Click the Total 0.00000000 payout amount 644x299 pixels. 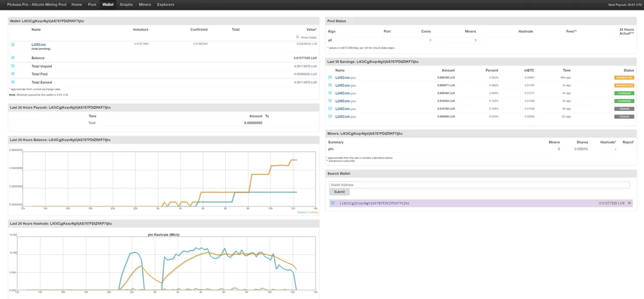pyautogui.click(x=253, y=123)
